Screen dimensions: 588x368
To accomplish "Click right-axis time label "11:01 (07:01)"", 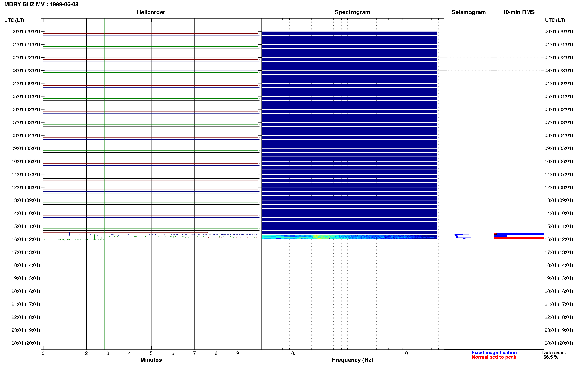I will [x=559, y=174].
